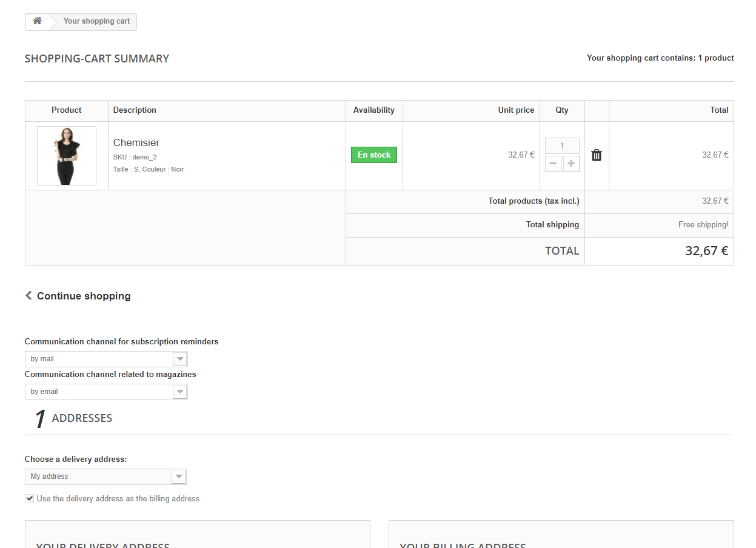Viewport: 756px width, 548px height.
Task: Click the chevron beside Continue shopping
Action: 28,295
